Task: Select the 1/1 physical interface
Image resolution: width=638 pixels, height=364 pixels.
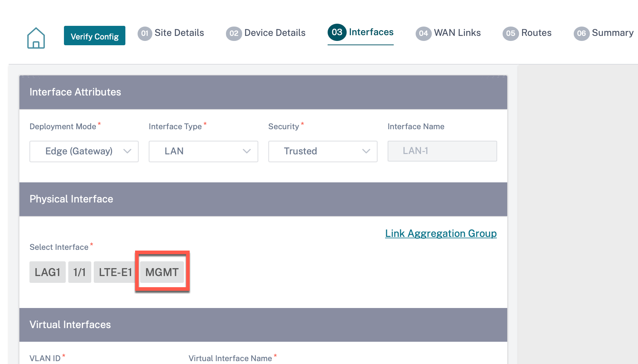Action: pos(79,272)
